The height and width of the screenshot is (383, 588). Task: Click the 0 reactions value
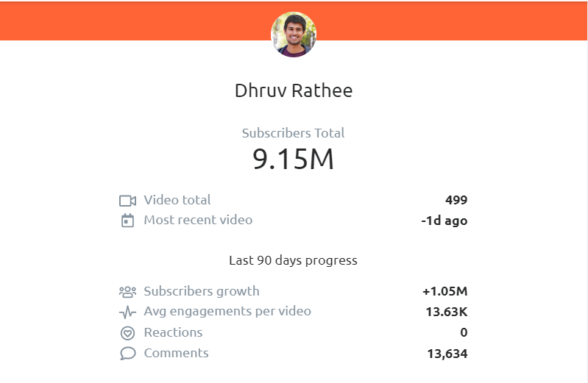tap(464, 332)
